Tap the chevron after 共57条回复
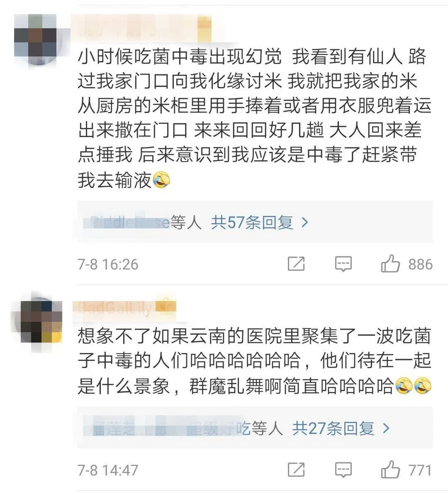The image size is (448, 495). click(x=304, y=223)
